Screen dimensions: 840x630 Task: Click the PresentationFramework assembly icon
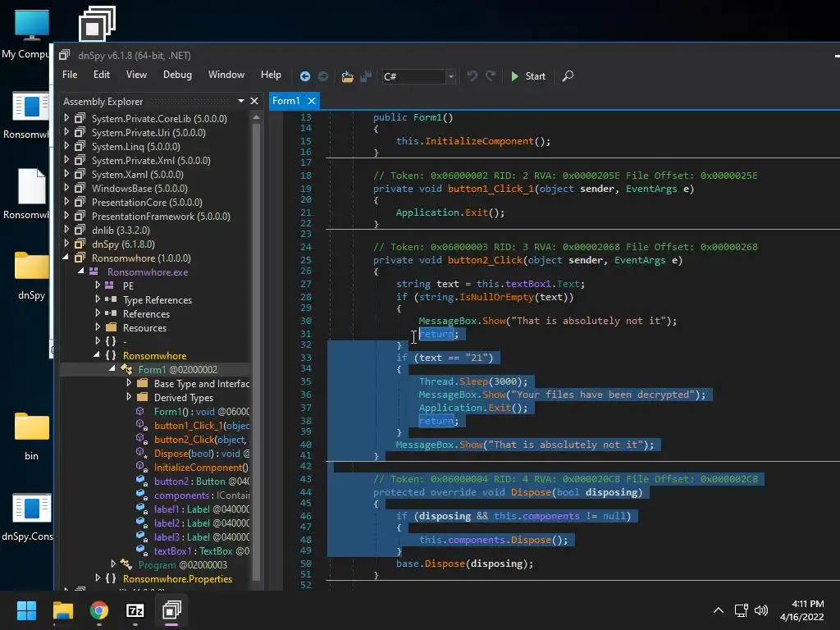click(x=80, y=216)
